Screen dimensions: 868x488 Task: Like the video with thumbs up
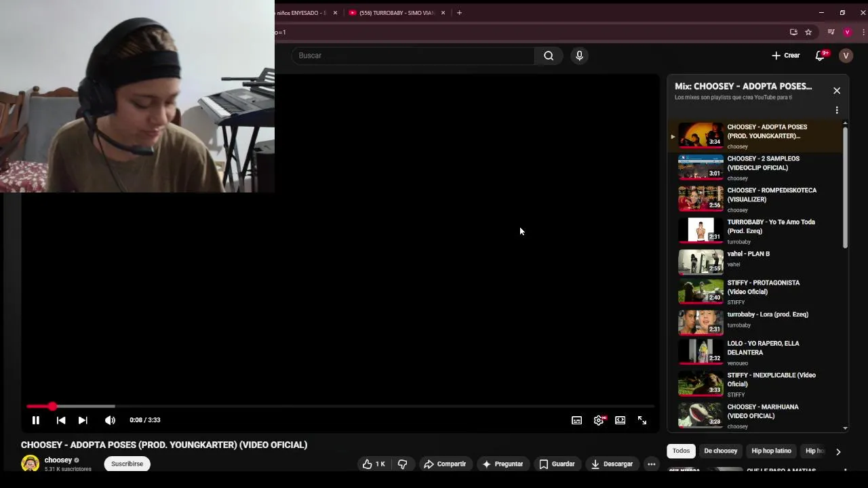tap(374, 464)
